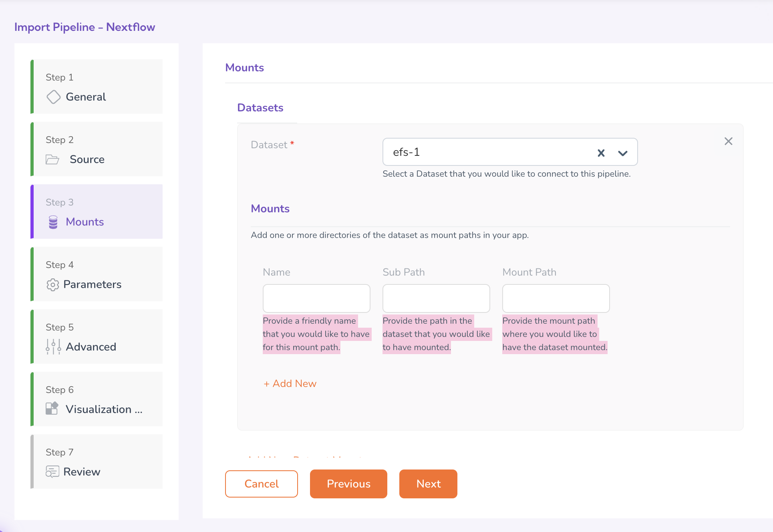Click the folder icon for Source step
The width and height of the screenshot is (773, 532).
point(52,159)
